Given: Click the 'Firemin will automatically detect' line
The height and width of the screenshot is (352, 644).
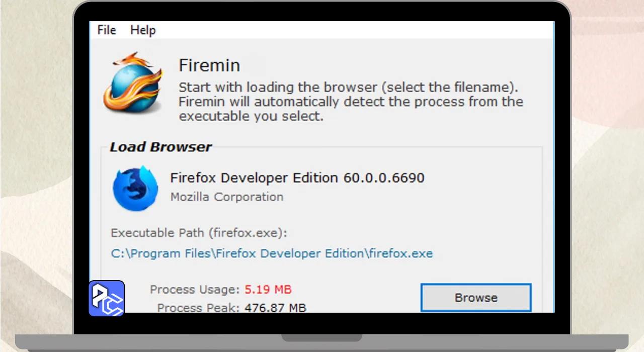Looking at the screenshot, I should coord(351,102).
